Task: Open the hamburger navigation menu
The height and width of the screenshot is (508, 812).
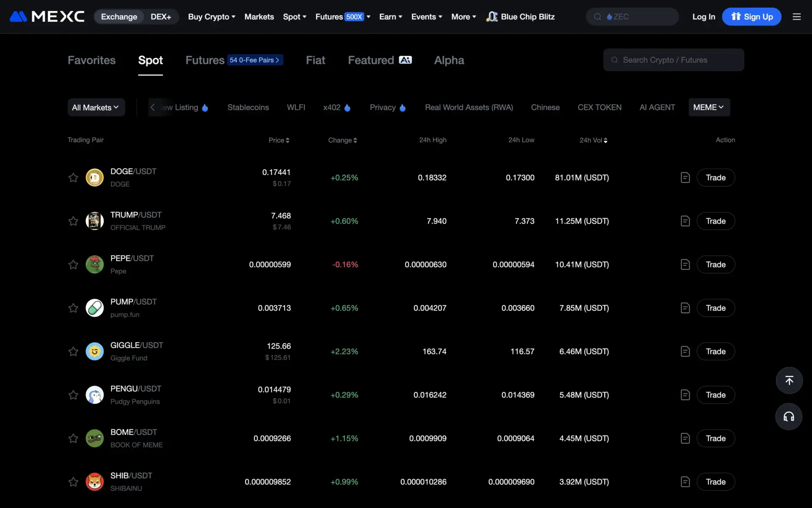Action: [797, 17]
